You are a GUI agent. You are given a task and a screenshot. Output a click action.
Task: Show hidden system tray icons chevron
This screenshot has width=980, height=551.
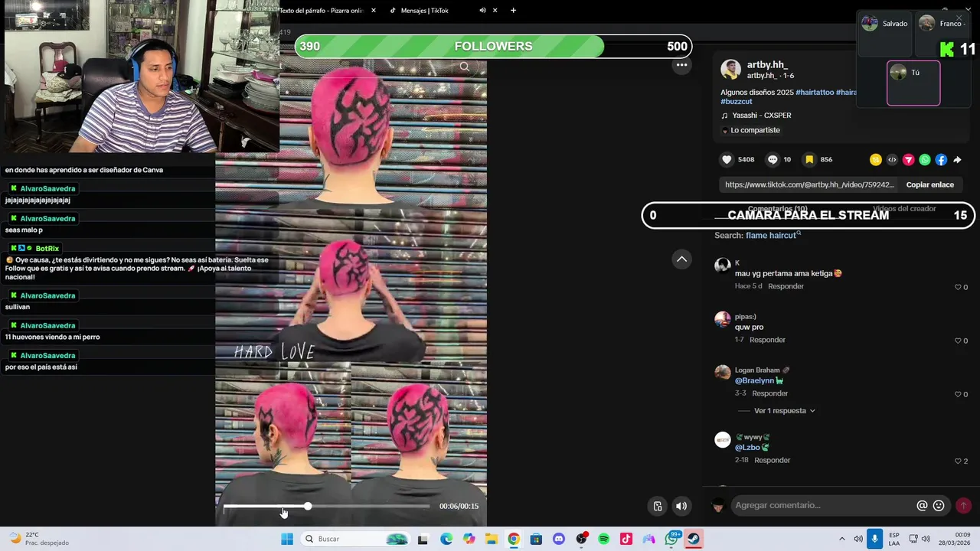coord(842,539)
